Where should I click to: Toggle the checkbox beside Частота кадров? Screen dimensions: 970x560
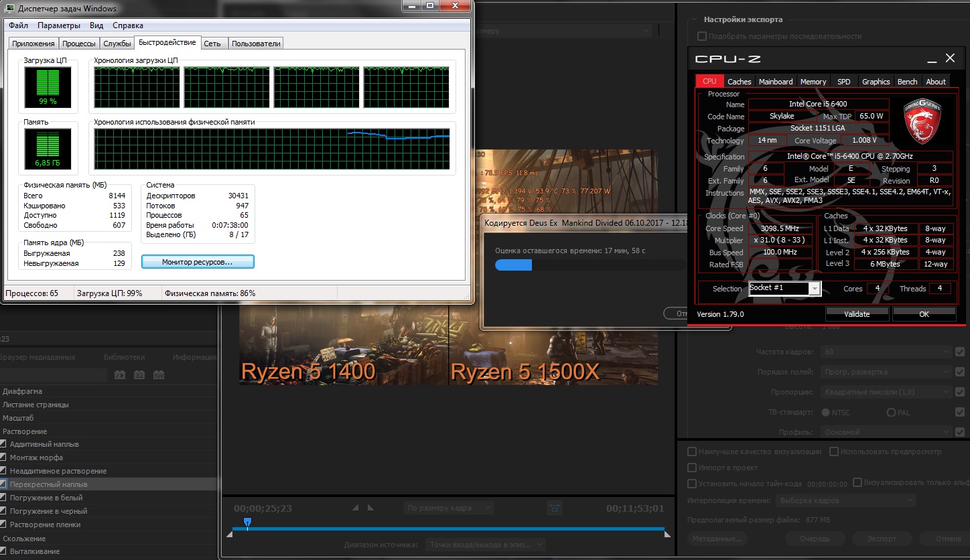(x=961, y=352)
